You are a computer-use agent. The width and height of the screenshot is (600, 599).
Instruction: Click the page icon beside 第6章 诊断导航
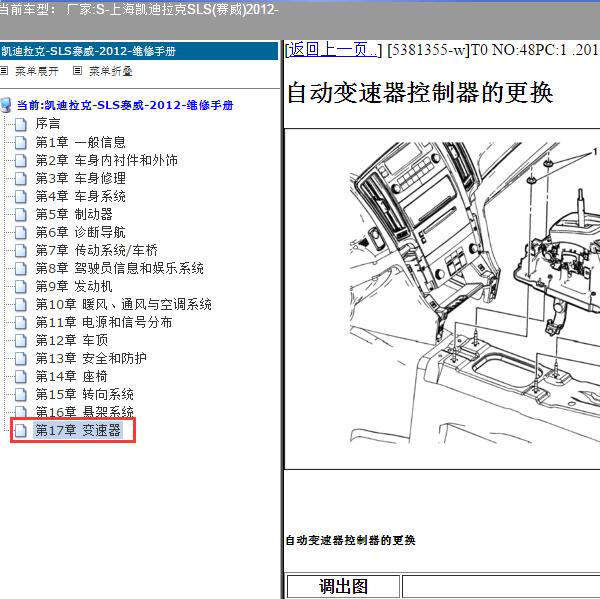21,232
